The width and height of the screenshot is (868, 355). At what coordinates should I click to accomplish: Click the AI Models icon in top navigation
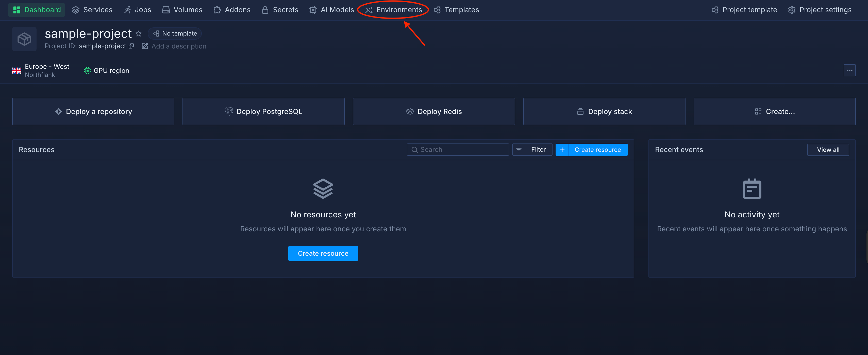pyautogui.click(x=313, y=10)
